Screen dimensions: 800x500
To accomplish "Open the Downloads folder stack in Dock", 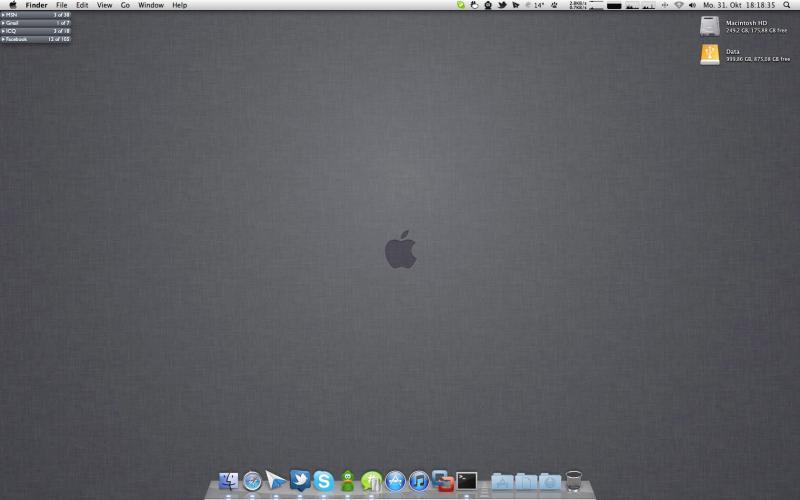I will [550, 482].
